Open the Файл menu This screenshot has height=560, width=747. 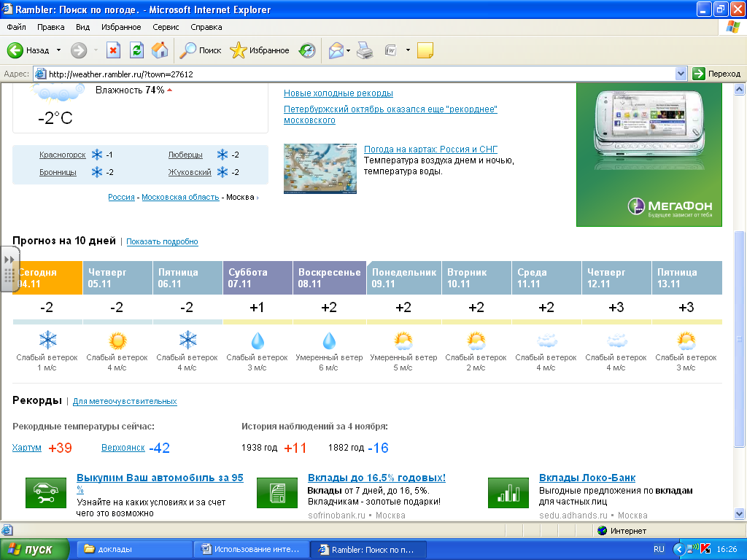click(16, 27)
